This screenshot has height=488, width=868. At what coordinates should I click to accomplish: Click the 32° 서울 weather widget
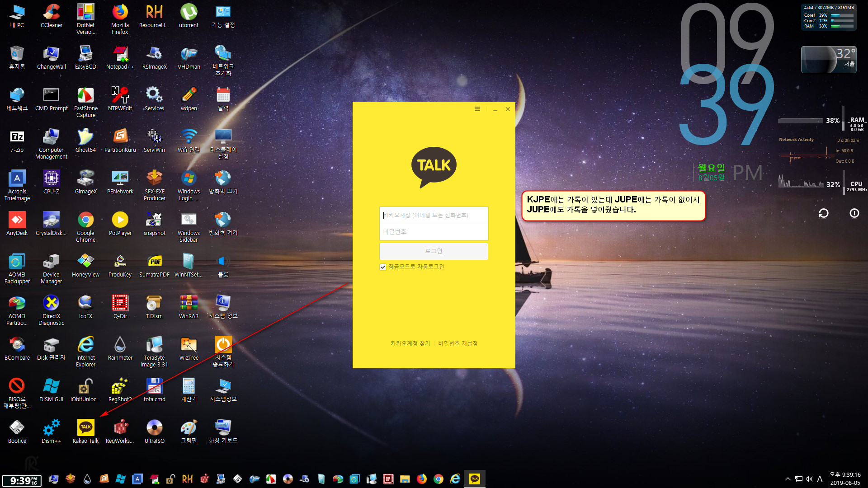[829, 60]
